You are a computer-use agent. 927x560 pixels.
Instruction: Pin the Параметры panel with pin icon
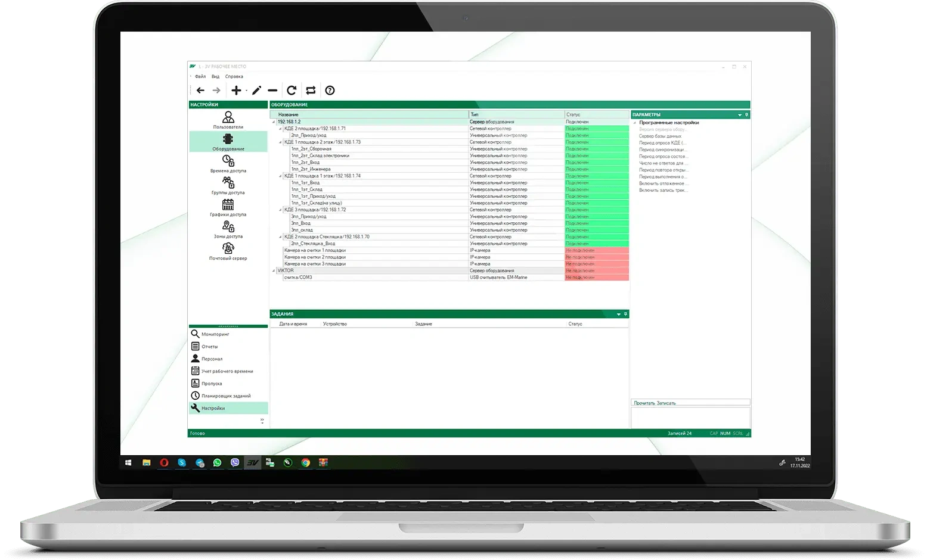tap(746, 114)
